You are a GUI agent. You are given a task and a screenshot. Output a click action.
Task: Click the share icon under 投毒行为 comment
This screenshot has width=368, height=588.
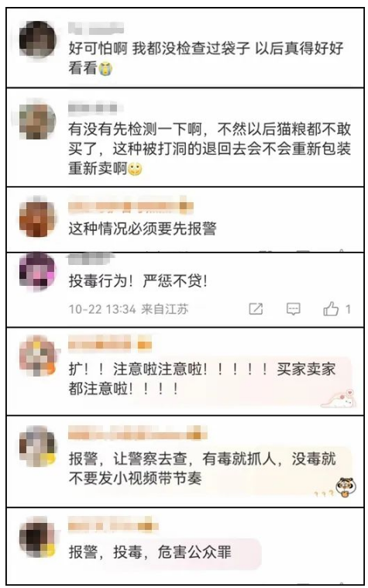pos(256,309)
